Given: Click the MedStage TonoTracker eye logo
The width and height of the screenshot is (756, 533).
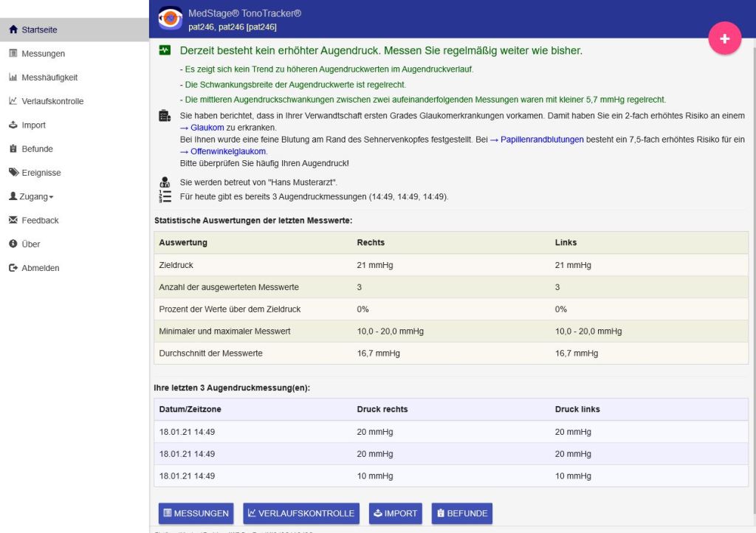Looking at the screenshot, I should coord(171,20).
